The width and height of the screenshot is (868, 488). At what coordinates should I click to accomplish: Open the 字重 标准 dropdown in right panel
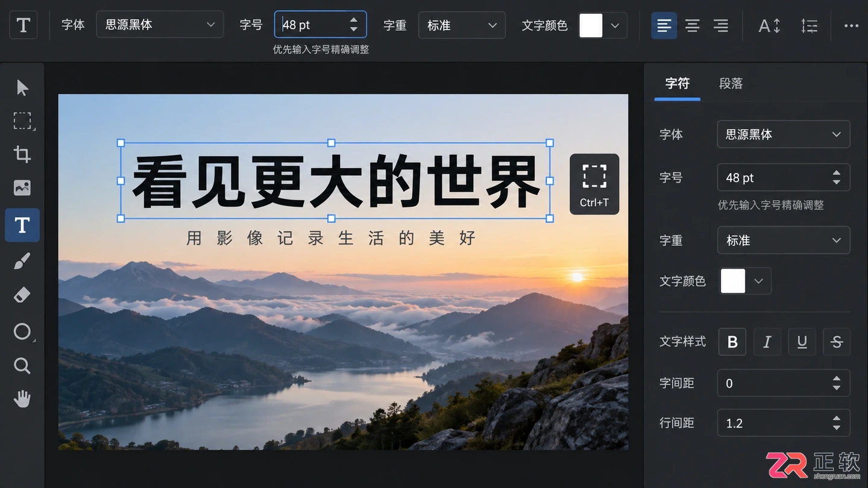pyautogui.click(x=784, y=240)
